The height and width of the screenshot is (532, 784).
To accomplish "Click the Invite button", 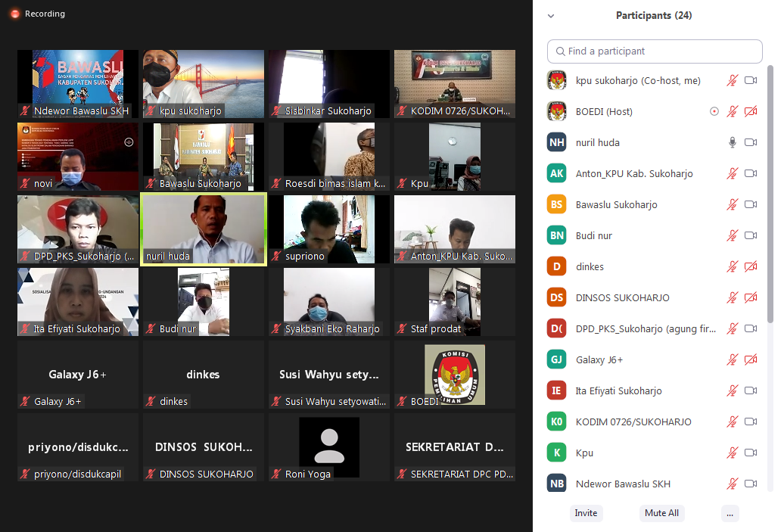I will (586, 513).
